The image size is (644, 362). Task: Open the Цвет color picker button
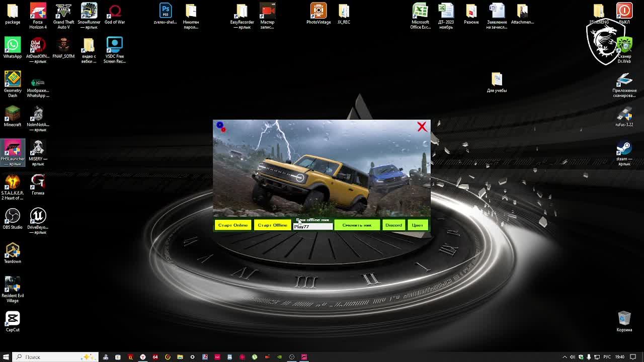(417, 225)
